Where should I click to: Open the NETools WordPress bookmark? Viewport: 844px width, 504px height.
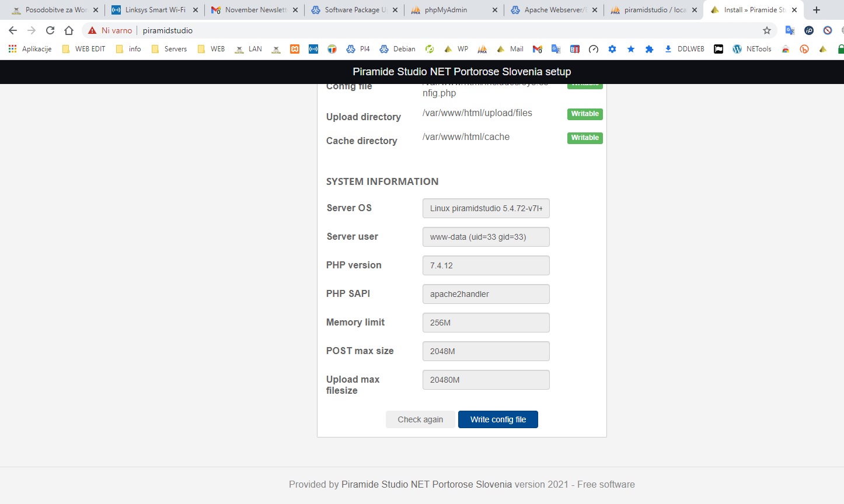click(752, 49)
